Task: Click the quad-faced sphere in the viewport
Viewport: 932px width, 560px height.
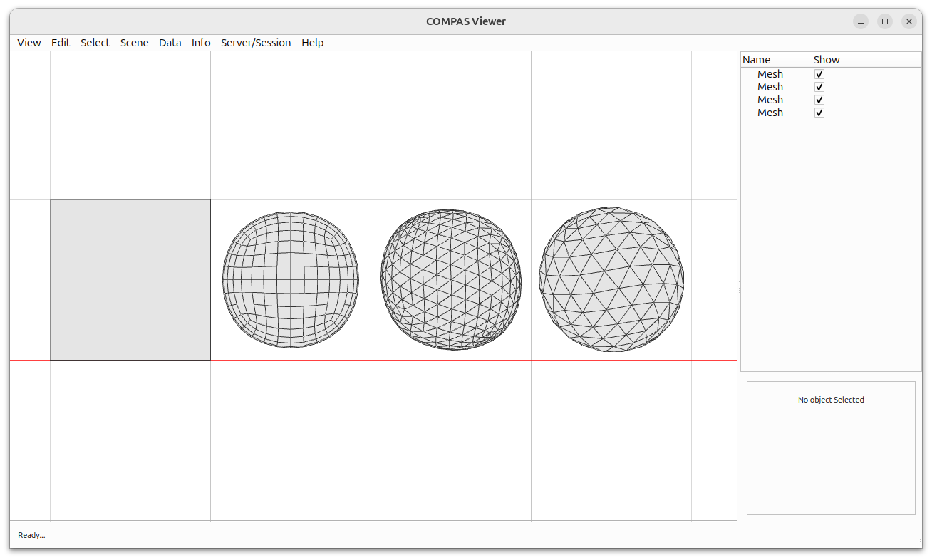Action: click(291, 279)
